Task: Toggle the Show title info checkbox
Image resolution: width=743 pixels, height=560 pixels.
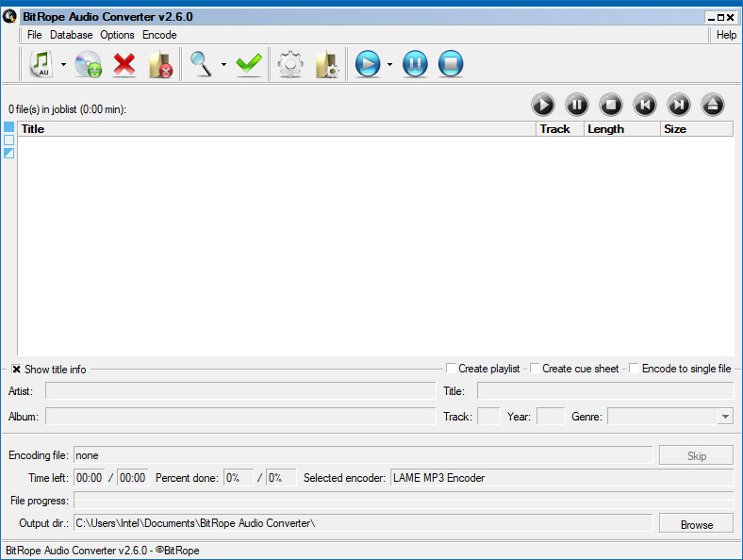Action: 17,369
